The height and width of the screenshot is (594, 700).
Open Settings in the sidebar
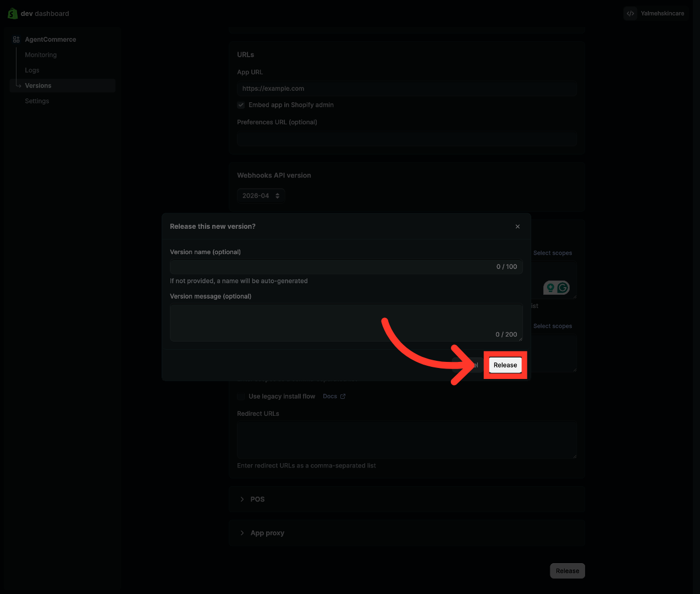pos(37,101)
